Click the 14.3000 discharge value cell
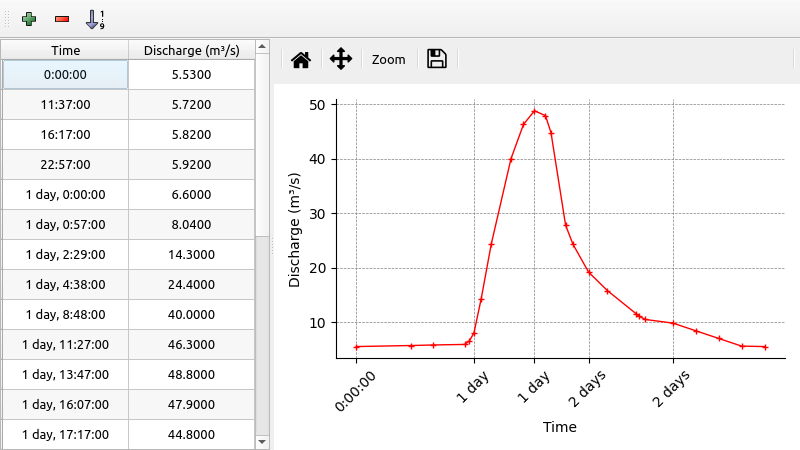The image size is (800, 450). (192, 255)
